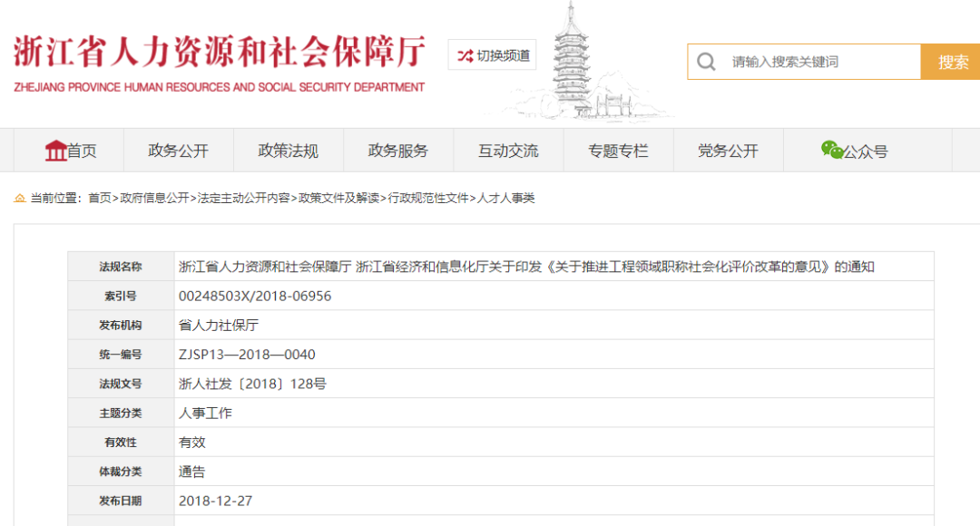The width and height of the screenshot is (980, 526).
Task: Click the 体裁分类 row label
Action: 121,472
